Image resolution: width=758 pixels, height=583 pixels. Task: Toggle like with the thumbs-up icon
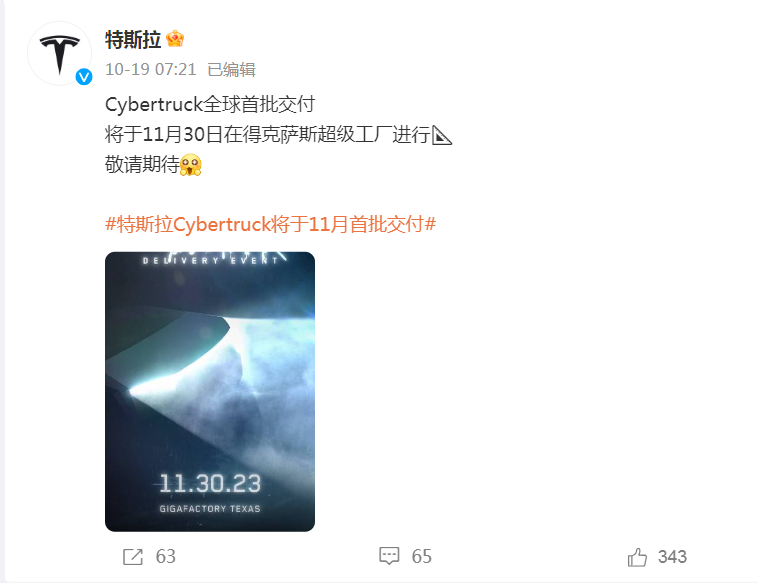pyautogui.click(x=637, y=557)
